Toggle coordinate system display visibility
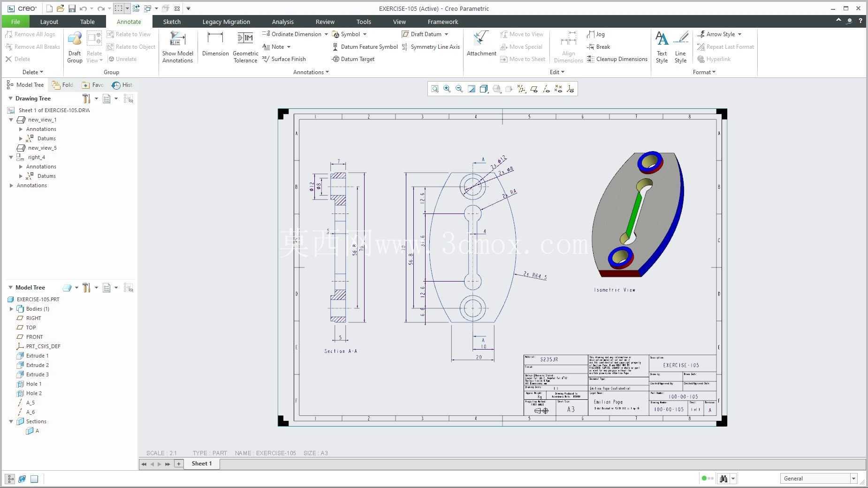Viewport: 868px width, 488px height. 571,89
